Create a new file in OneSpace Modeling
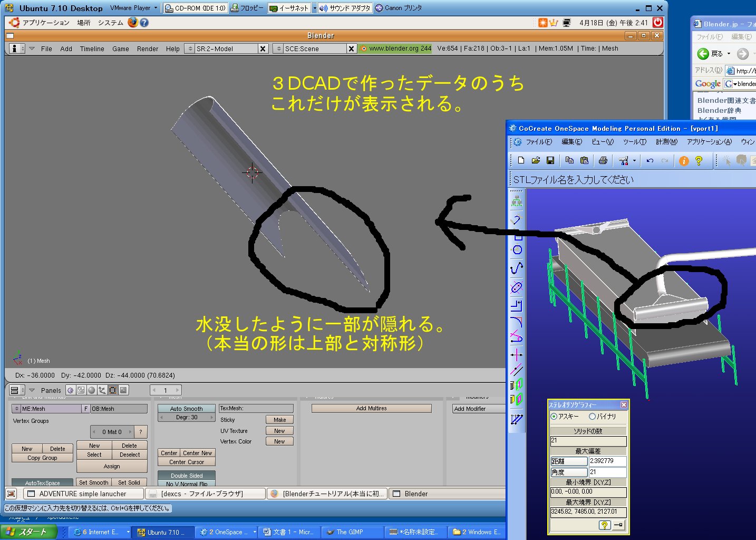The image size is (756, 540). coord(521,160)
